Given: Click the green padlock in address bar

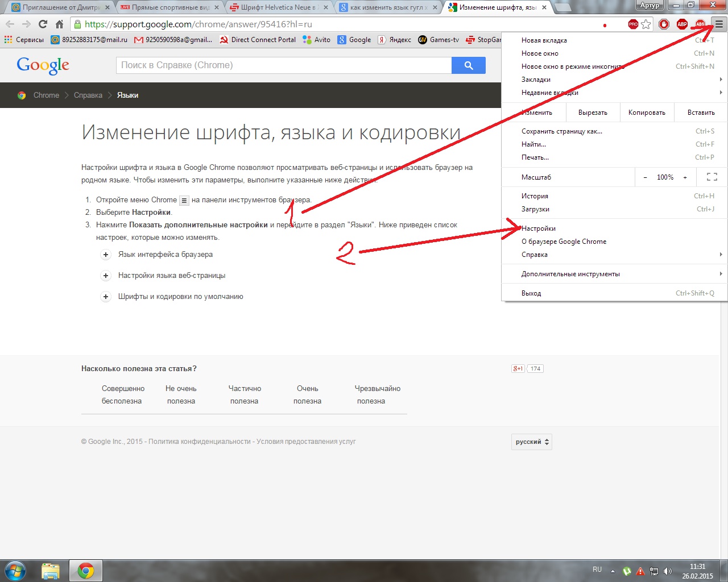Looking at the screenshot, I should click(78, 24).
